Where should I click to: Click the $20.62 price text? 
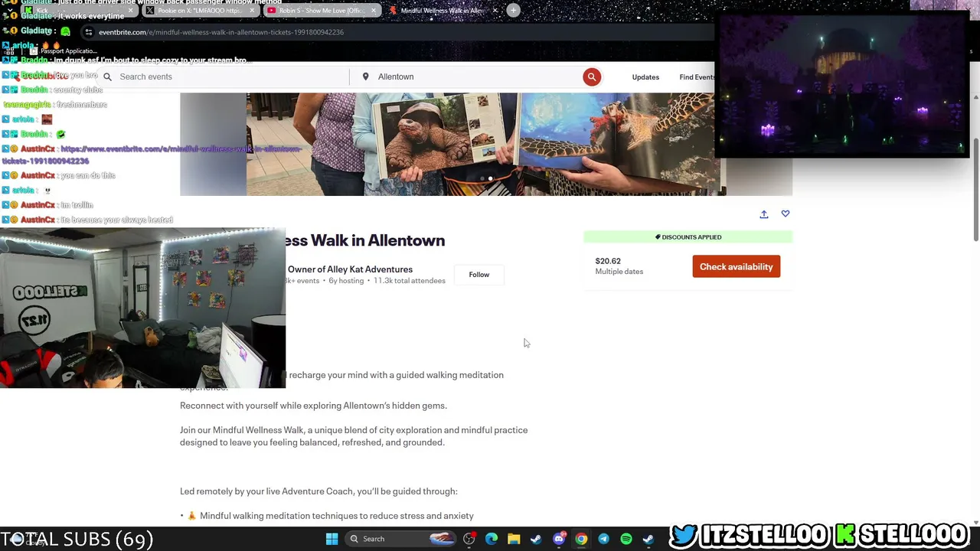[608, 261]
